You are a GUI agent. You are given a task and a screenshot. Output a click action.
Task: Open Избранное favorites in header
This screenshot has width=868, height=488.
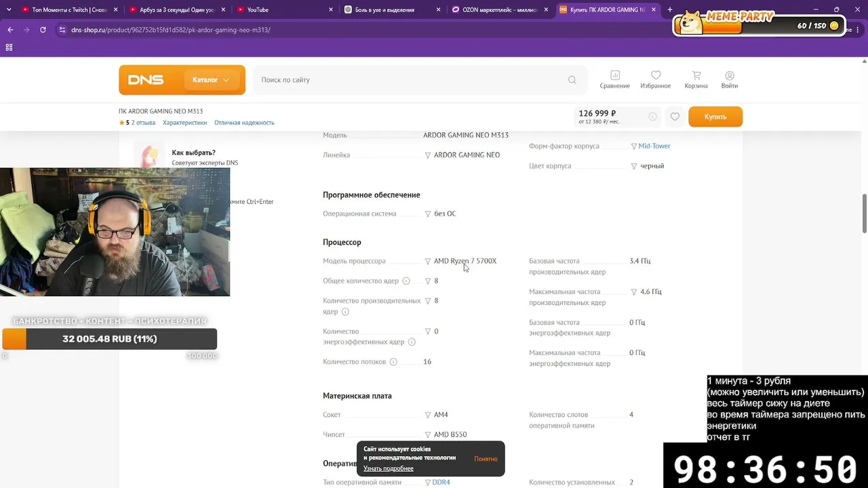656,79
